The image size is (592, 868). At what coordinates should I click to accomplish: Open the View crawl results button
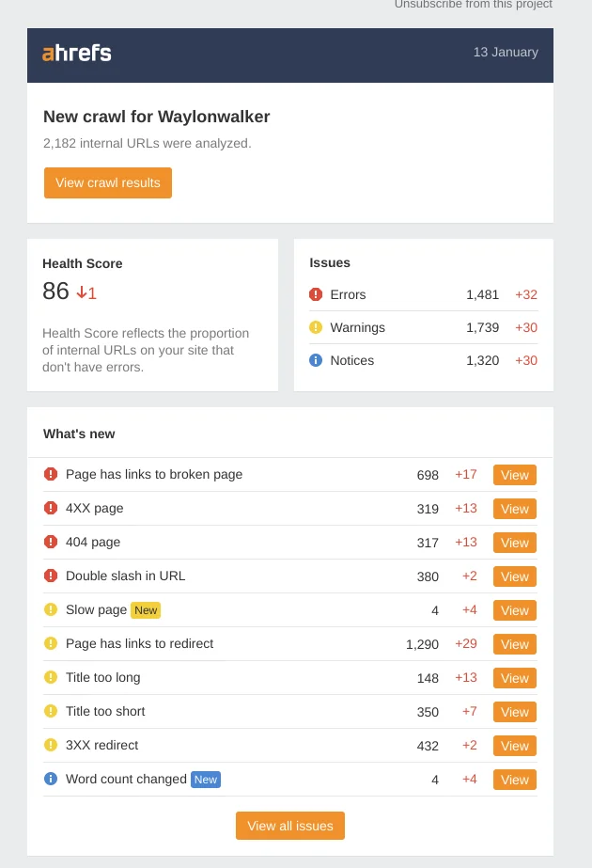[x=108, y=182]
